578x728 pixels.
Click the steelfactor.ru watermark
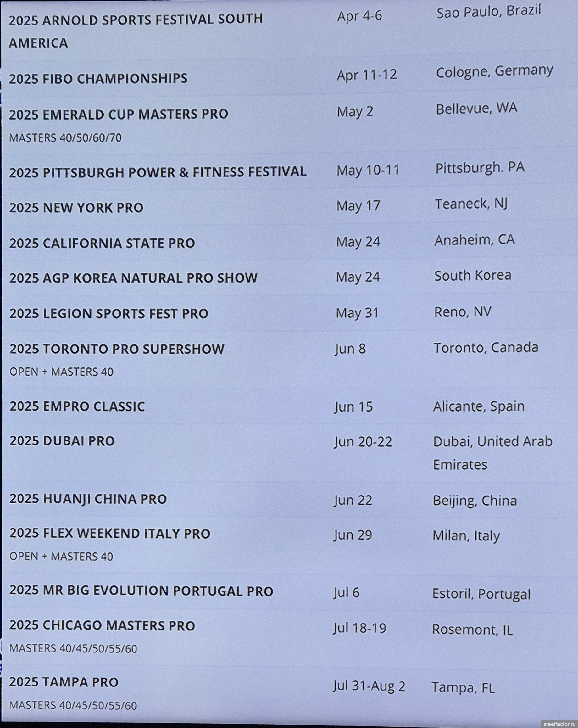click(559, 723)
